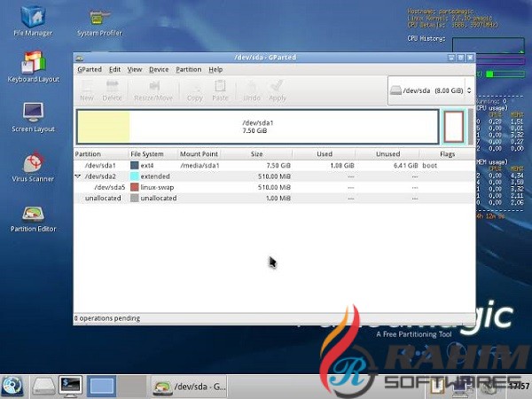Open Keyboard Layout desktop icon

pyautogui.click(x=34, y=66)
